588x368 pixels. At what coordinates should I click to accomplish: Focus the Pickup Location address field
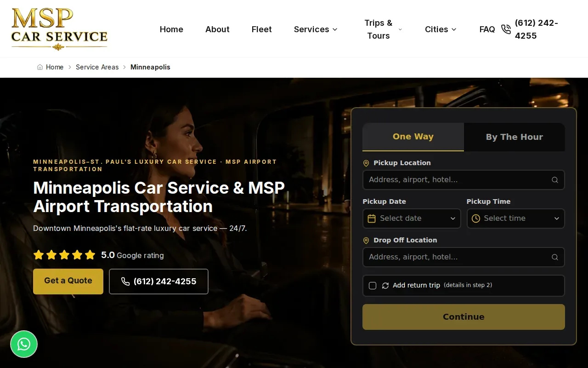[x=464, y=180]
